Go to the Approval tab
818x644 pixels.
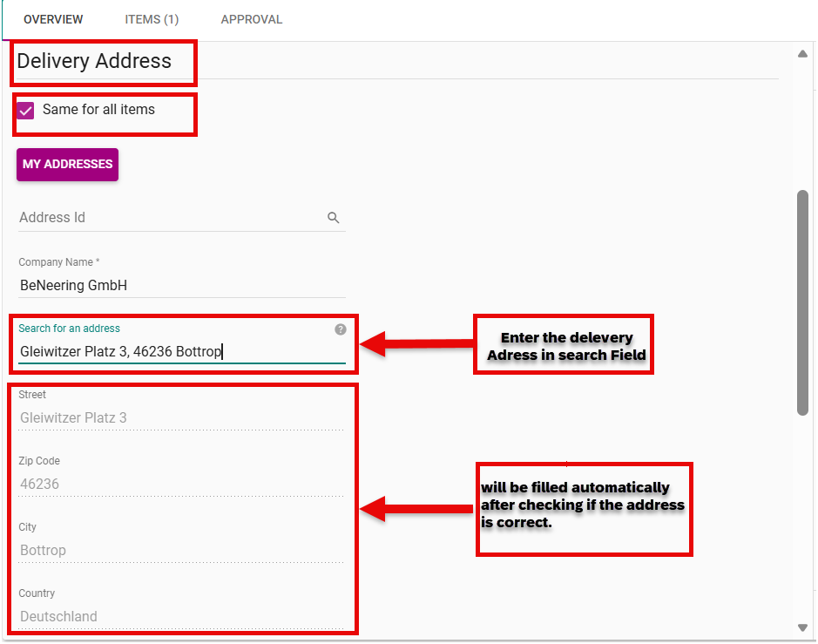[251, 19]
